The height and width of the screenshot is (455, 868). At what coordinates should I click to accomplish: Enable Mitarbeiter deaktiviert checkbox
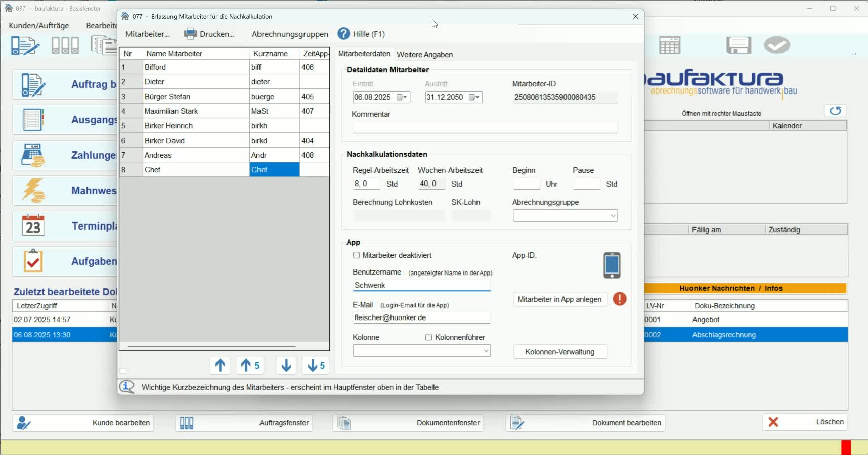(x=357, y=255)
